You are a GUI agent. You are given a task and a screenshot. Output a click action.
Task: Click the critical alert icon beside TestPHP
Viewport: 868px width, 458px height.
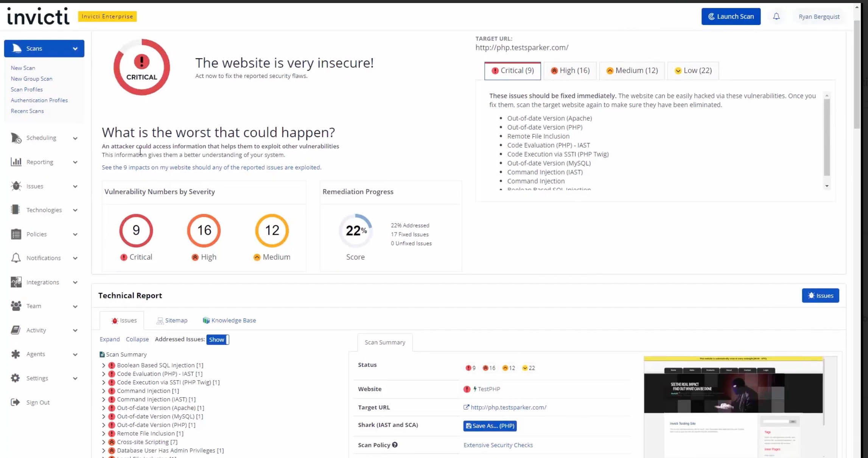click(x=467, y=389)
